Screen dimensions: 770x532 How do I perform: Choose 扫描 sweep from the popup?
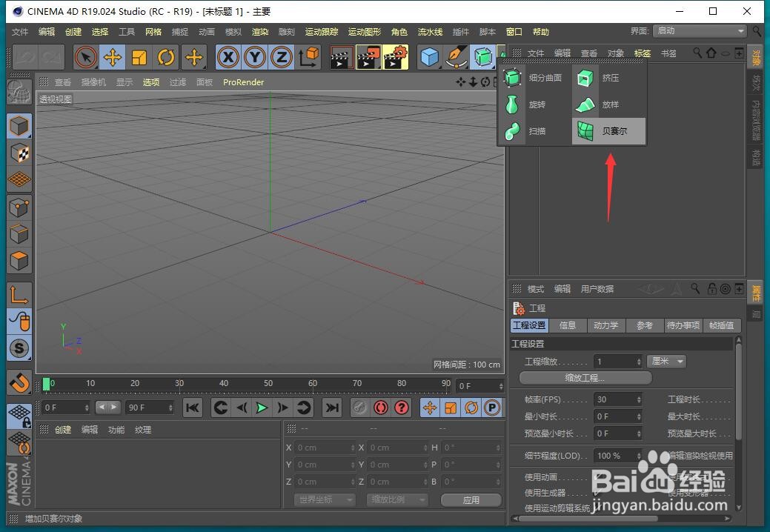(534, 131)
